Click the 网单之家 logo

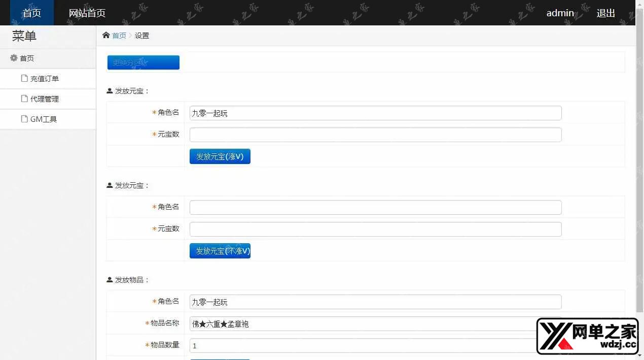pyautogui.click(x=587, y=336)
